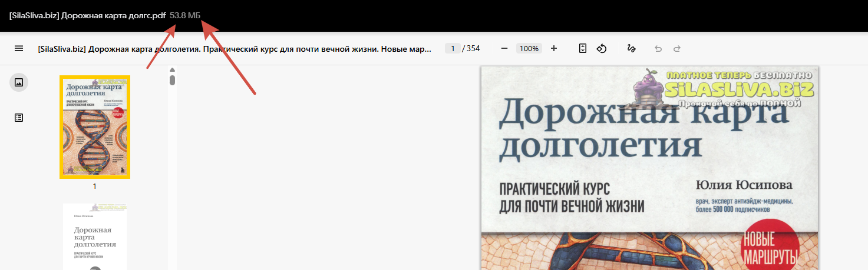
Task: Click the document title in the toolbar
Action: (235, 48)
